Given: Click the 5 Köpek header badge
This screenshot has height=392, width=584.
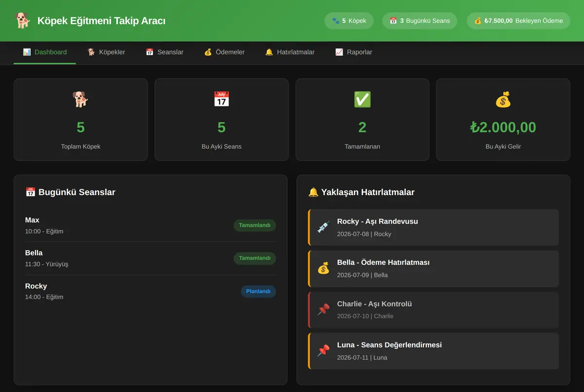Looking at the screenshot, I should click(x=349, y=21).
